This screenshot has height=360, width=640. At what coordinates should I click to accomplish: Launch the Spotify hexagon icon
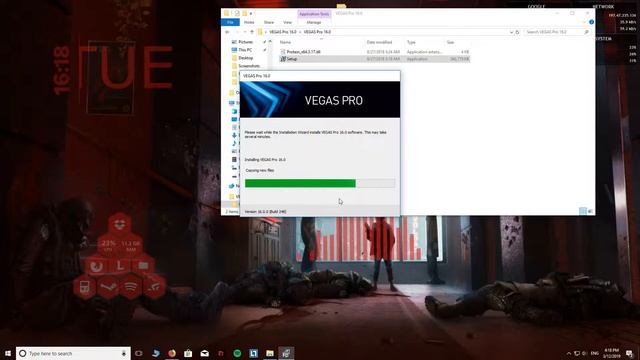[x=131, y=287]
